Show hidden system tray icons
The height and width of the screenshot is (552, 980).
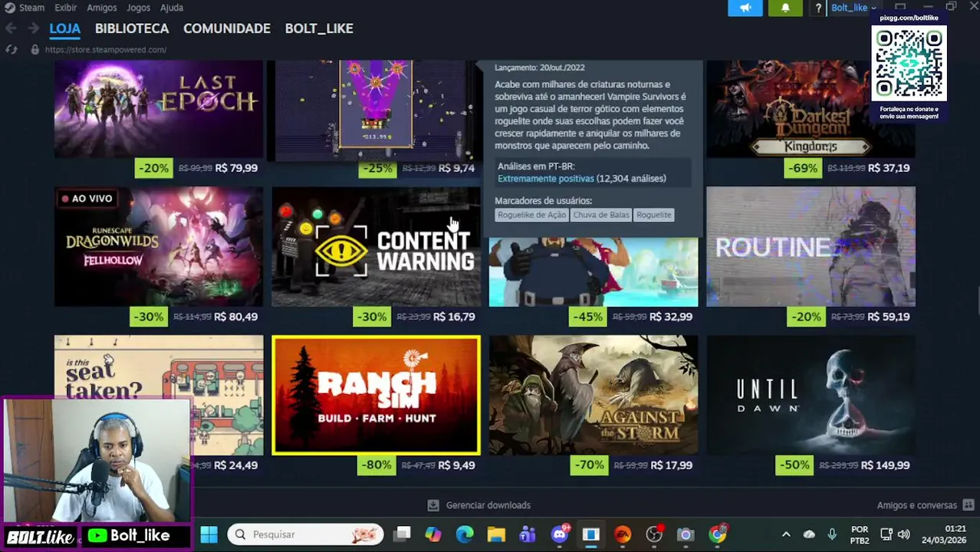pyautogui.click(x=786, y=534)
